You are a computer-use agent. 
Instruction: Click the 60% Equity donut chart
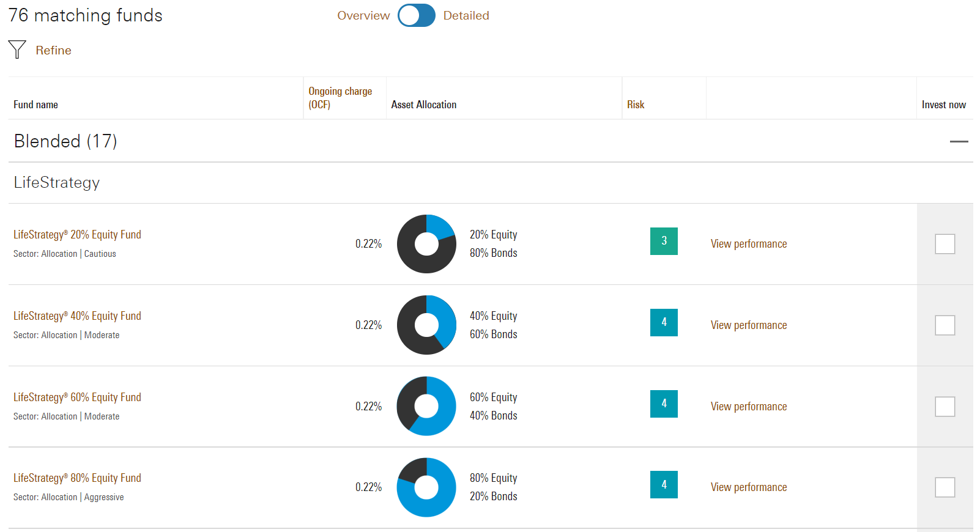tap(426, 406)
